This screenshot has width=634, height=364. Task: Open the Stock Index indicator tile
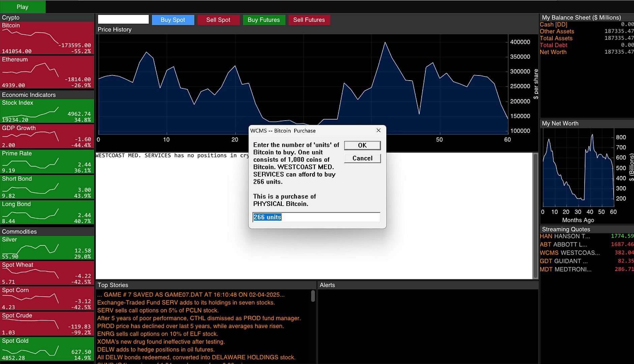[x=47, y=111]
